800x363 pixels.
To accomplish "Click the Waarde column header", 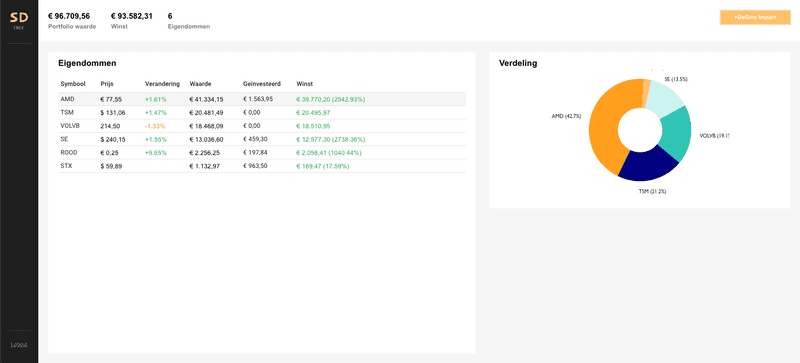I will pos(201,84).
